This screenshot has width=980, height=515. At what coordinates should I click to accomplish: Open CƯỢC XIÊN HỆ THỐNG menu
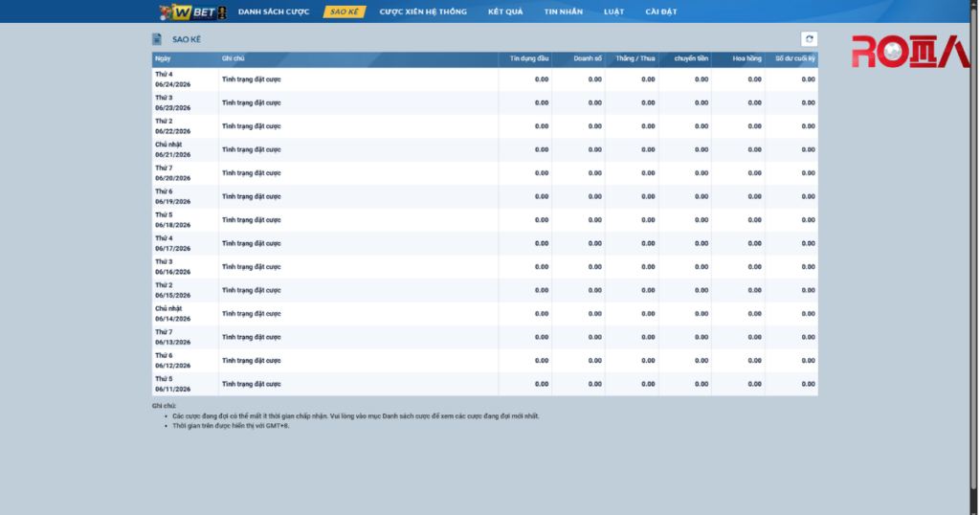tap(423, 11)
